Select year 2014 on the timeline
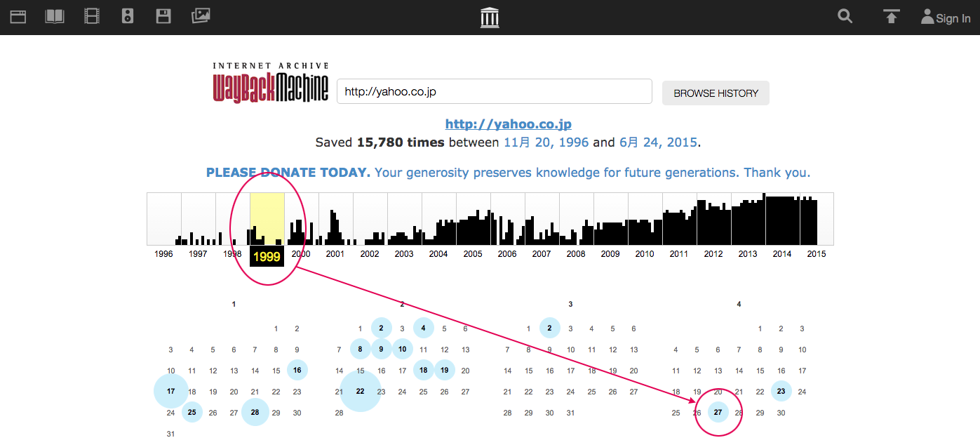Viewport: 980px width, 445px height. tap(782, 254)
